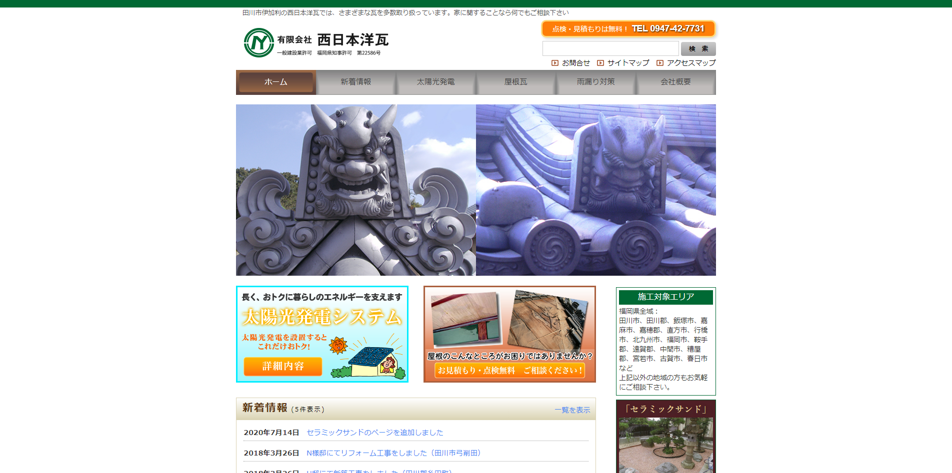
Task: Click the arrow icon beside サイトマップ
Action: 601,63
